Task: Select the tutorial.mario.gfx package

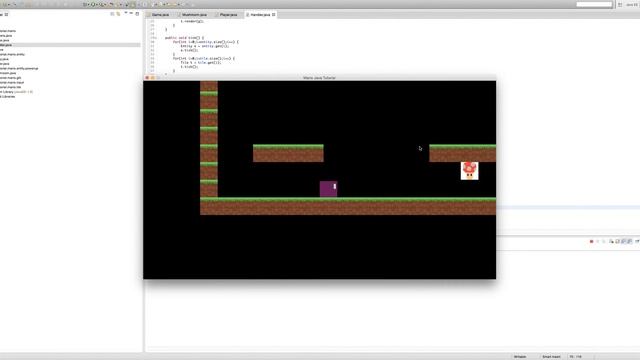Action: (x=11, y=78)
